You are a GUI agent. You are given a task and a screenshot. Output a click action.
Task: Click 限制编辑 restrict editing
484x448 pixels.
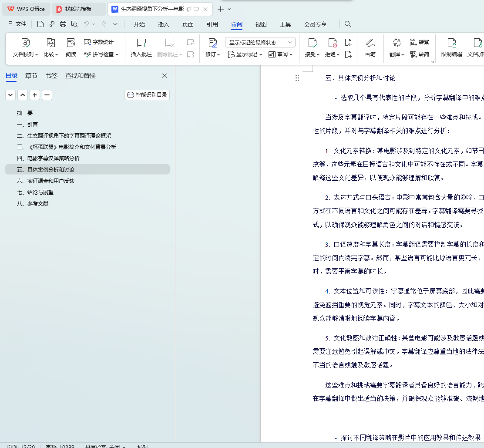(452, 48)
